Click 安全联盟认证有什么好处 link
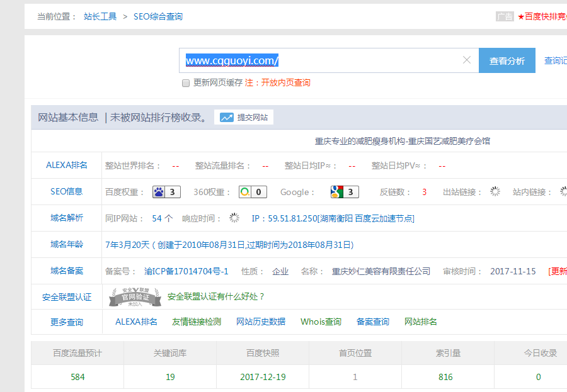Screen dimensions: 567x392 tap(216, 296)
